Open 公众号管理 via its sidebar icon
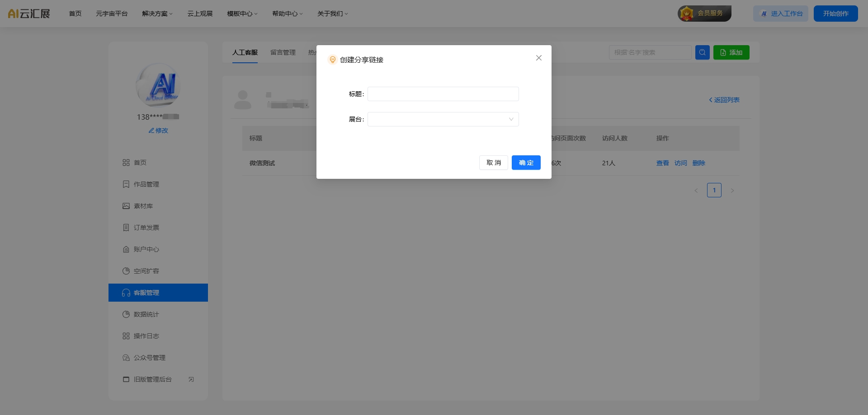 tap(127, 358)
